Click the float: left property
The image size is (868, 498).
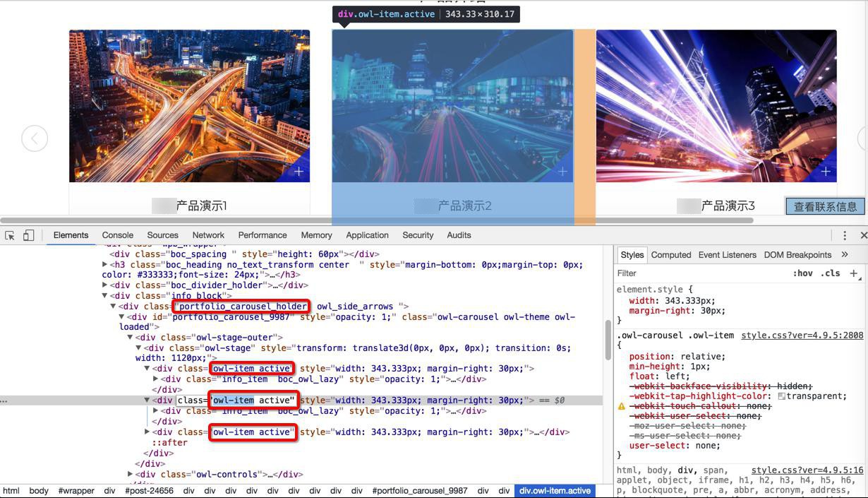[x=659, y=377]
